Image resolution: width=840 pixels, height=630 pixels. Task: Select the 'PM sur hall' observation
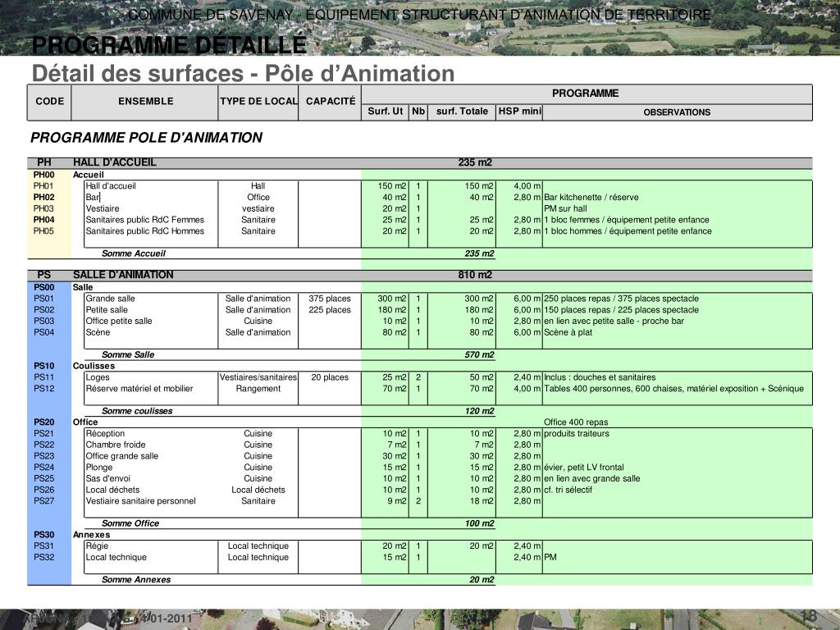pos(565,208)
